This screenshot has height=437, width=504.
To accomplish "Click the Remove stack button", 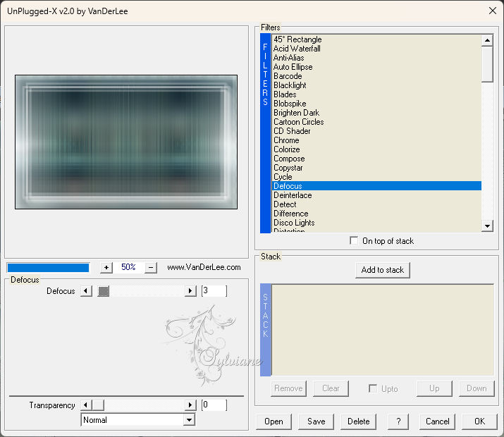I will [x=288, y=388].
